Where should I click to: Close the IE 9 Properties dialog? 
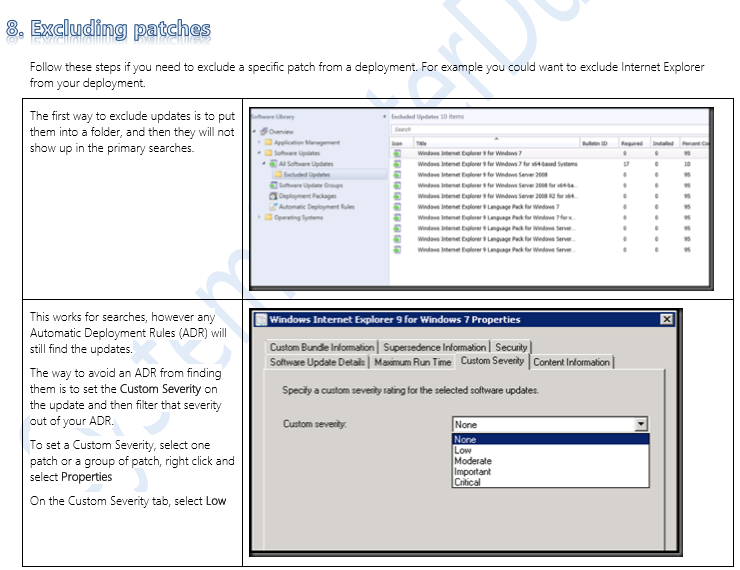(x=666, y=319)
